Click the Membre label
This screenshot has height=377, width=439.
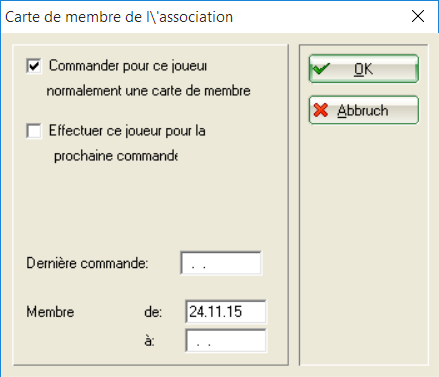click(x=50, y=312)
